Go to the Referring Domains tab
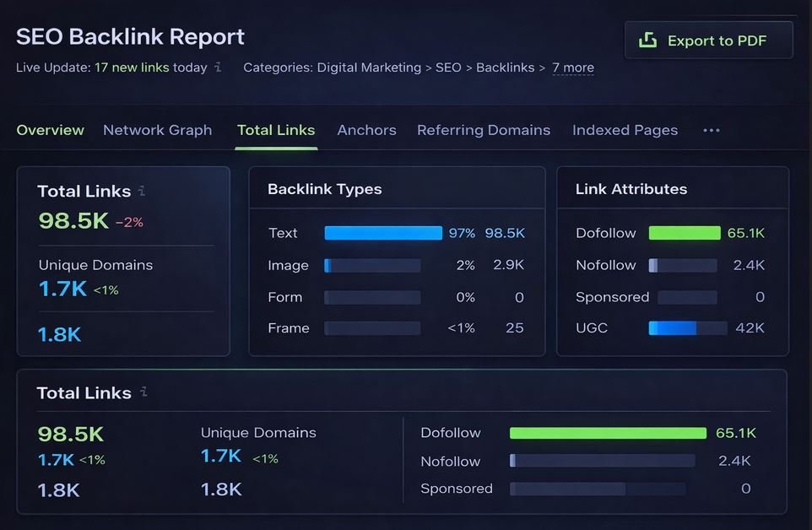The height and width of the screenshot is (530, 812). tap(483, 130)
